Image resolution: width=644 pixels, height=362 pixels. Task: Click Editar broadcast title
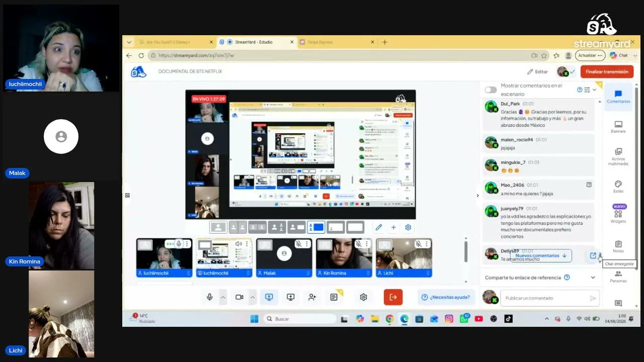537,72
